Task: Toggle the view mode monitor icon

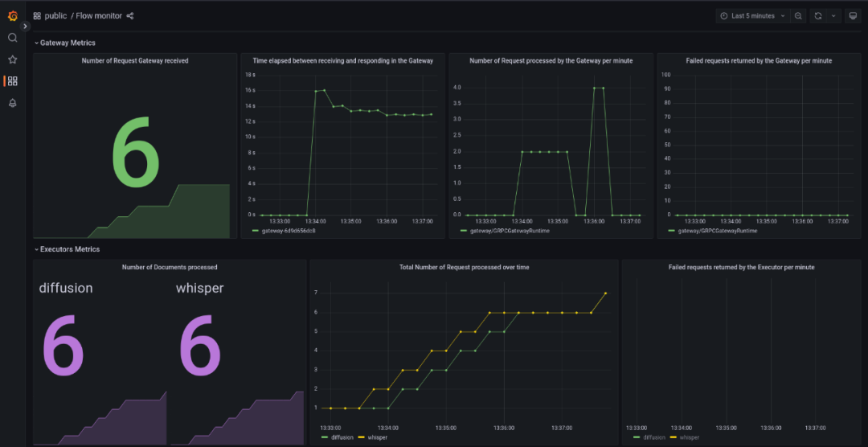Action: point(853,16)
